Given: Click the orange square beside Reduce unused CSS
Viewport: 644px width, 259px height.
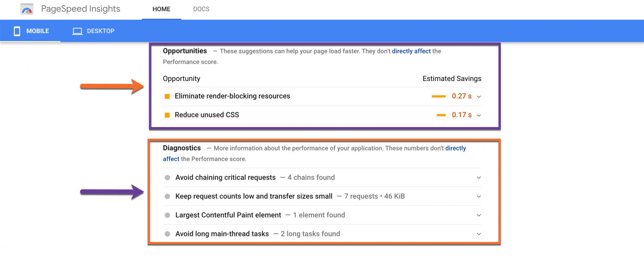Looking at the screenshot, I should 167,115.
